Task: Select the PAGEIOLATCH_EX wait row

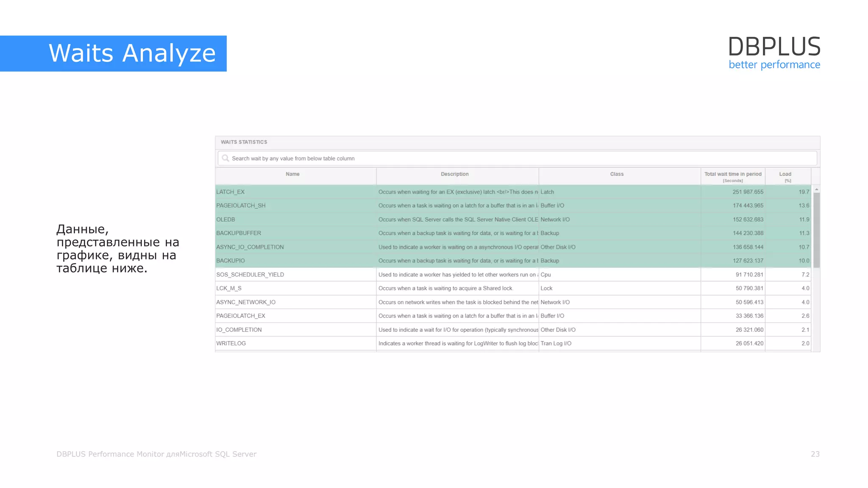Action: pyautogui.click(x=513, y=316)
